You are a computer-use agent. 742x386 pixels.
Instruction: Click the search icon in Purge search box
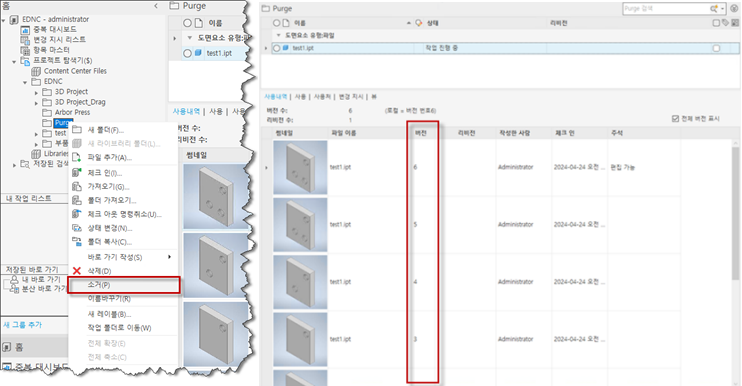(713, 9)
